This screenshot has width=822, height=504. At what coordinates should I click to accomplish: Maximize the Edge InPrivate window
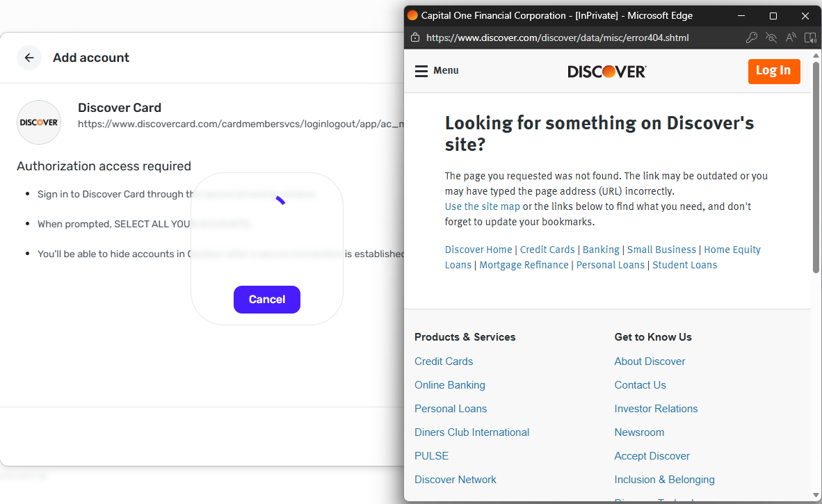coord(773,16)
